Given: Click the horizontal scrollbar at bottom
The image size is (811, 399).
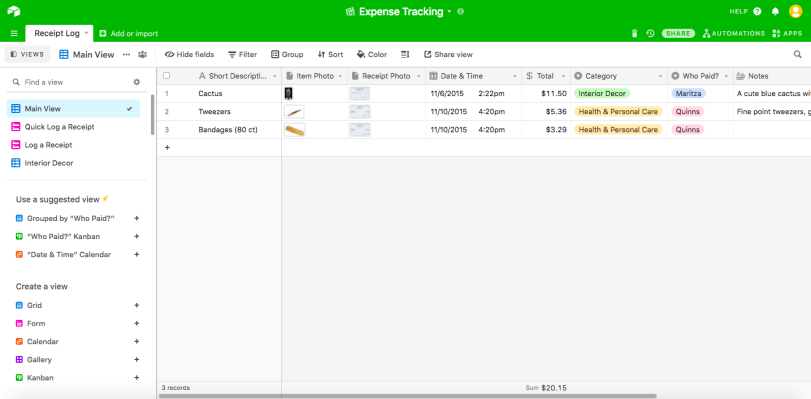Looking at the screenshot, I should 408,396.
